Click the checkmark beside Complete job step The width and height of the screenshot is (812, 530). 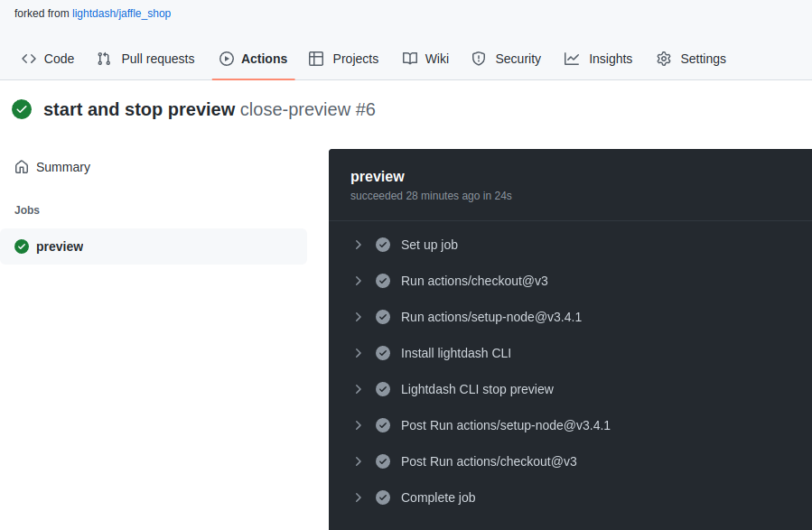pyautogui.click(x=383, y=497)
